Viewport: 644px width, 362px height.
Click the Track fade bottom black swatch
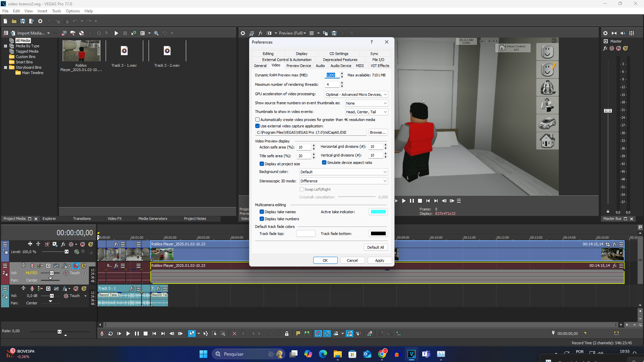point(378,234)
